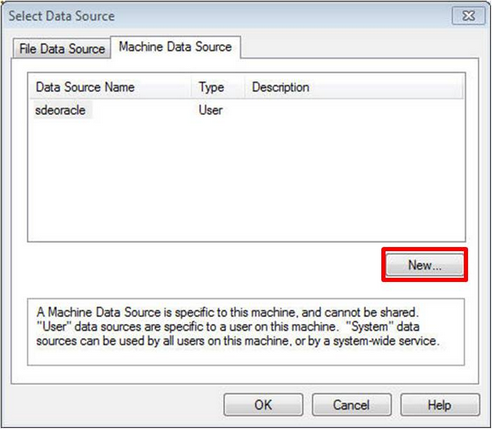Sort by Data Source Name column header
Viewport: 492px width, 429px height.
point(111,87)
